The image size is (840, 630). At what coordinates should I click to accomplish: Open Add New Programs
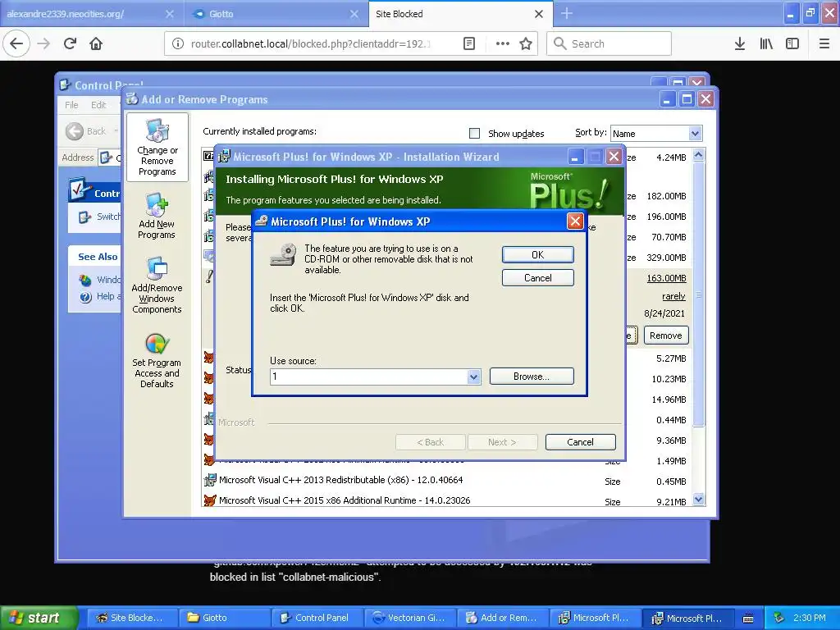[x=157, y=216]
